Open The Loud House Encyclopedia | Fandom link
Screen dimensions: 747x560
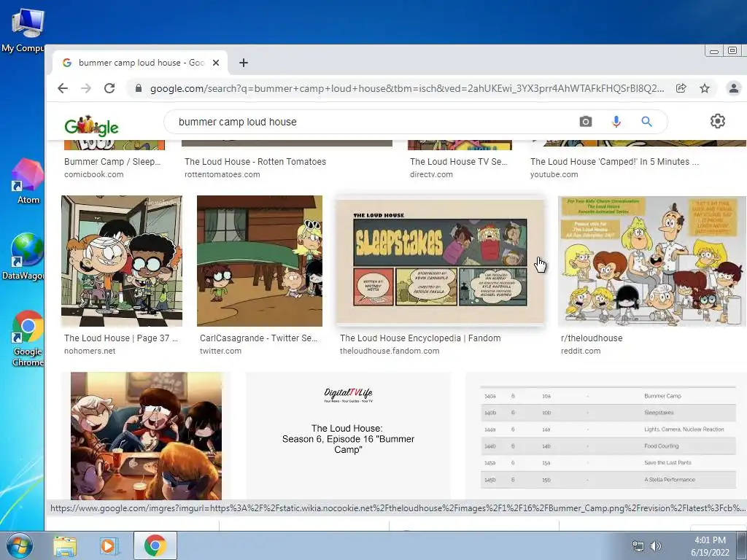pyautogui.click(x=420, y=338)
